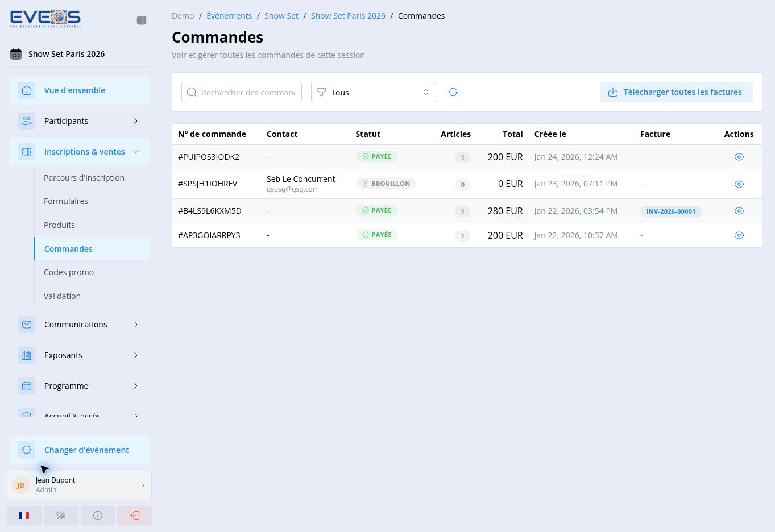Click contact Seb Le Concurrent
Image resolution: width=775 pixels, height=532 pixels.
(301, 179)
